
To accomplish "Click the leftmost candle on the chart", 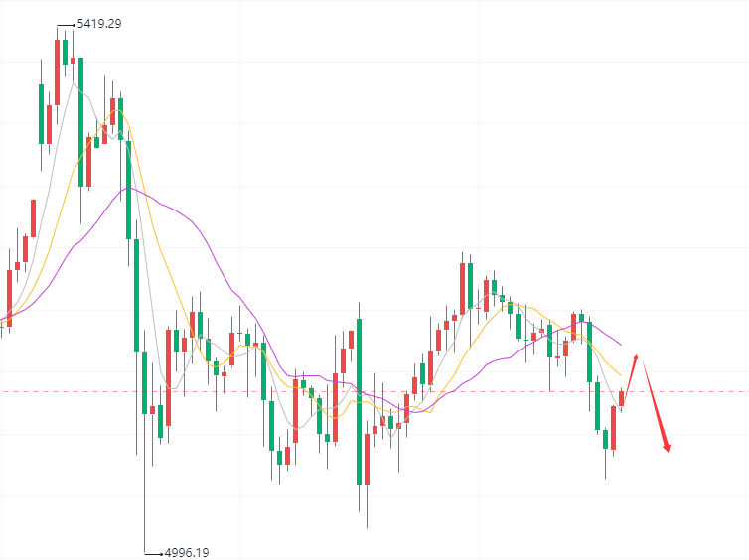I will pyautogui.click(x=2, y=323).
